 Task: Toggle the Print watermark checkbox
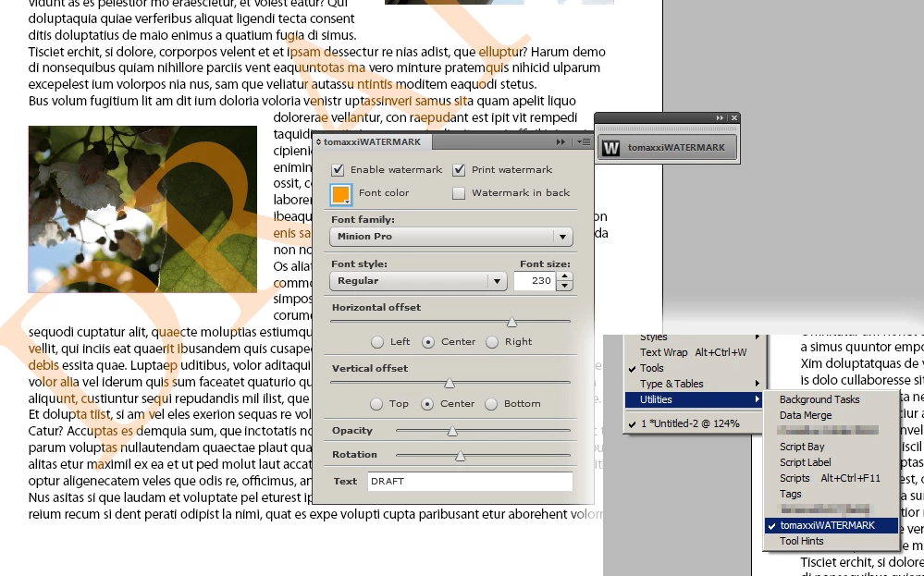(x=459, y=170)
